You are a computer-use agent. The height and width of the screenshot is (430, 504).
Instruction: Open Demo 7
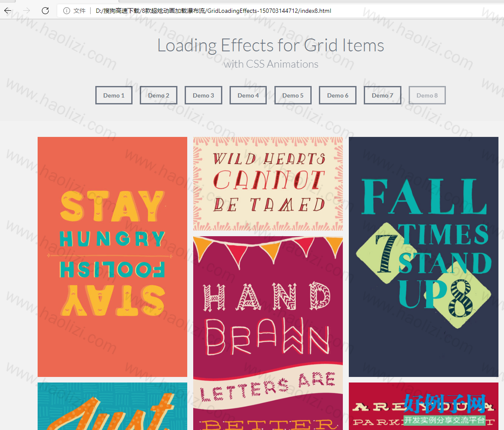click(x=383, y=95)
